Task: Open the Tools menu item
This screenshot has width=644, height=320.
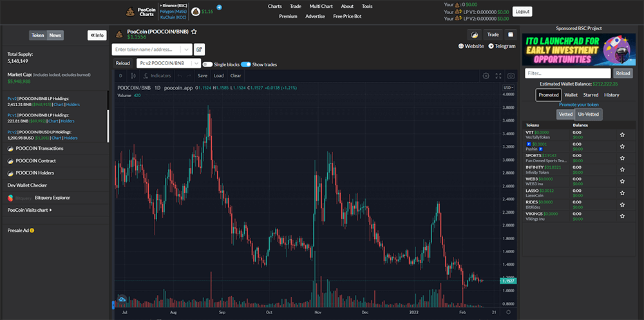Action: (x=367, y=6)
